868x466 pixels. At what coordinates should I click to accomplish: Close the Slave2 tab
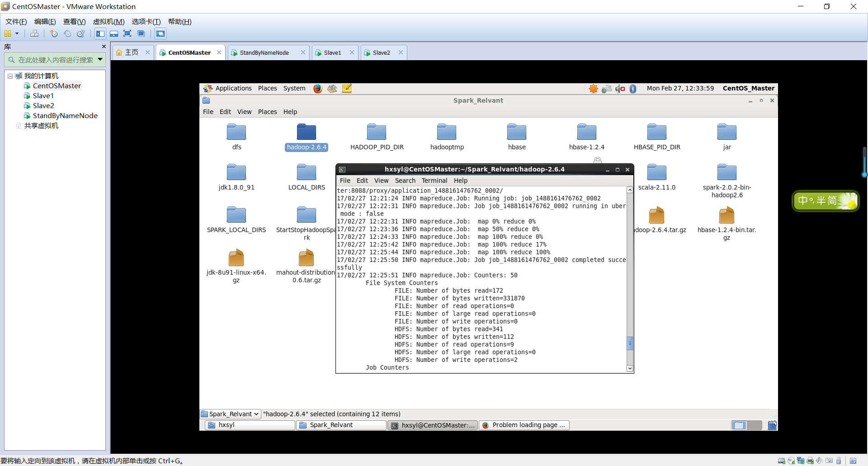pos(401,52)
